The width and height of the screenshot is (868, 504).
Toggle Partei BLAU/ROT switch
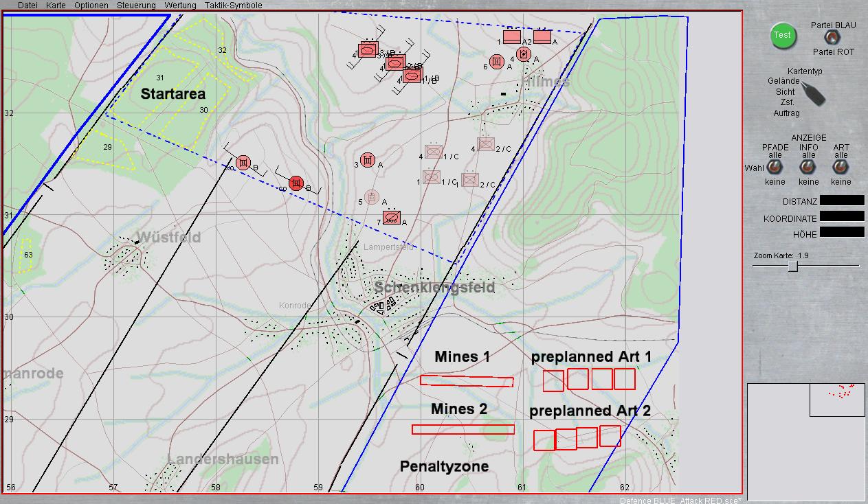[832, 38]
